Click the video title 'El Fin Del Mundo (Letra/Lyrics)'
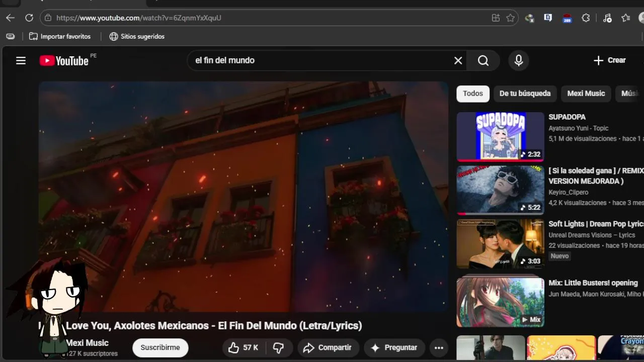Screen dimensions: 644x362 coord(290,326)
